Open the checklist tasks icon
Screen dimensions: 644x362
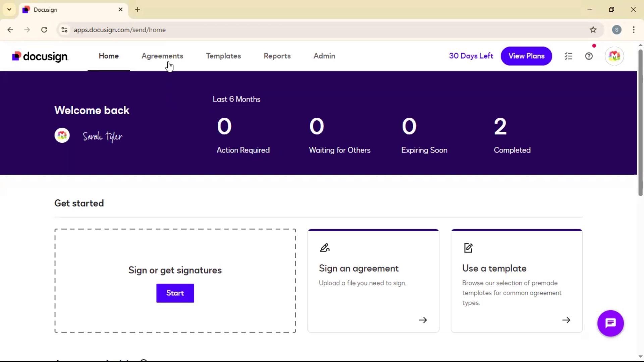pos(568,56)
